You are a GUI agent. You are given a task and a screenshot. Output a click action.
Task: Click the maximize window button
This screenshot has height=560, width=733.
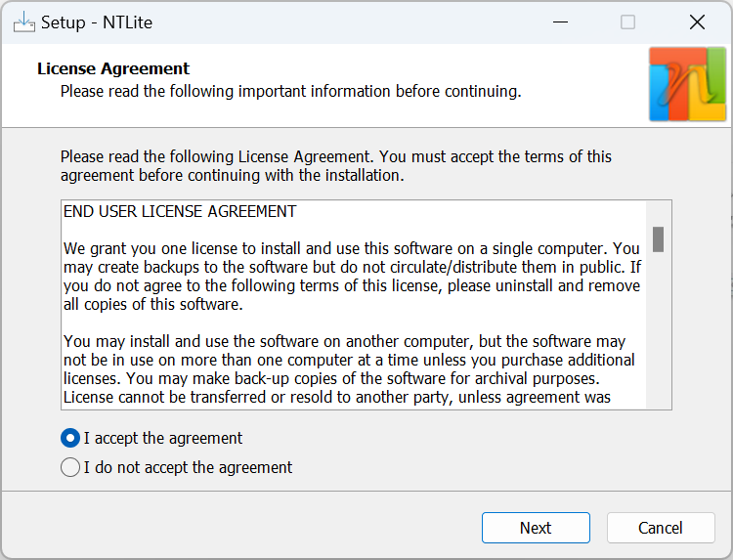tap(627, 22)
